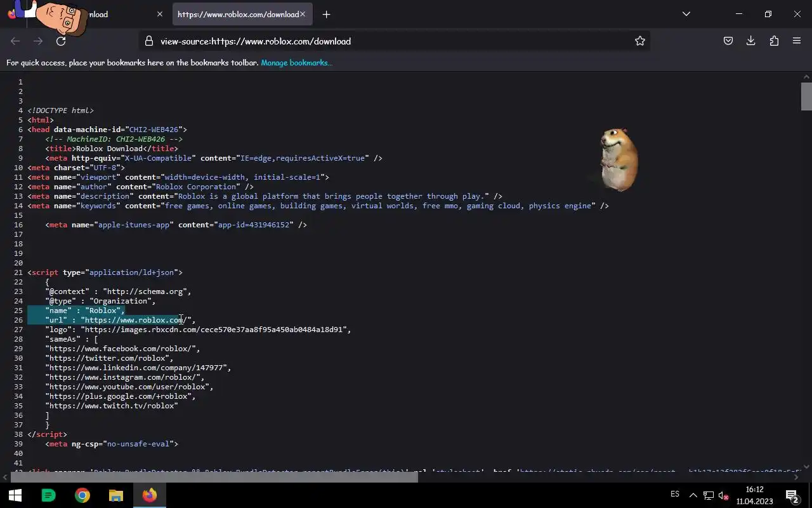Click the Firefox taskbar icon
Screen dimensions: 812x508
pos(150,495)
